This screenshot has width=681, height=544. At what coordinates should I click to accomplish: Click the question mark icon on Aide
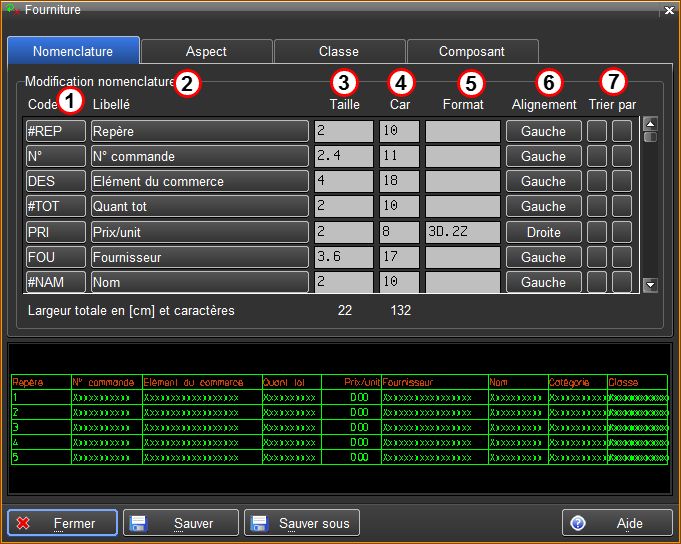point(577,523)
